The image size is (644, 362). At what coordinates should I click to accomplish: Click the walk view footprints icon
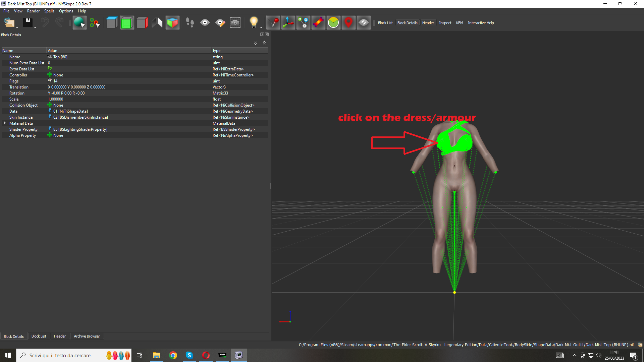[190, 22]
